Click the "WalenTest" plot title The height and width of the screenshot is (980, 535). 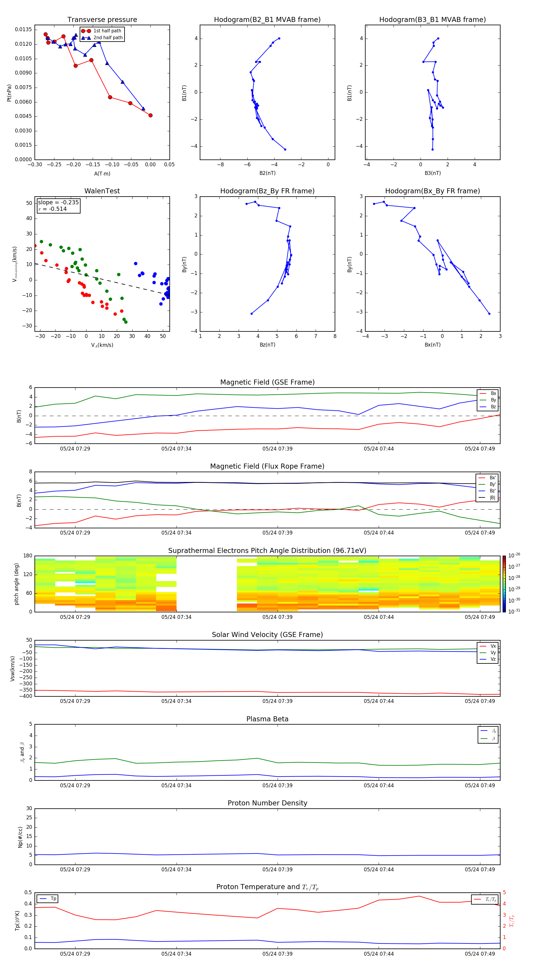point(102,191)
